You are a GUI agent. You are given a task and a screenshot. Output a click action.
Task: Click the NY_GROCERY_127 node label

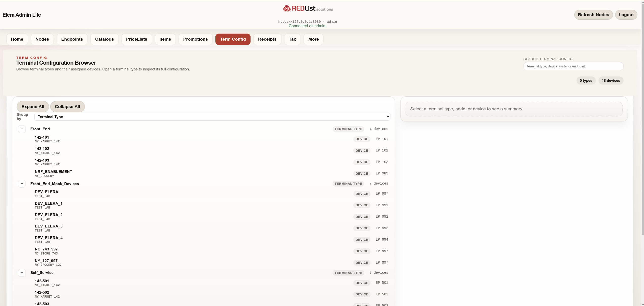click(48, 265)
